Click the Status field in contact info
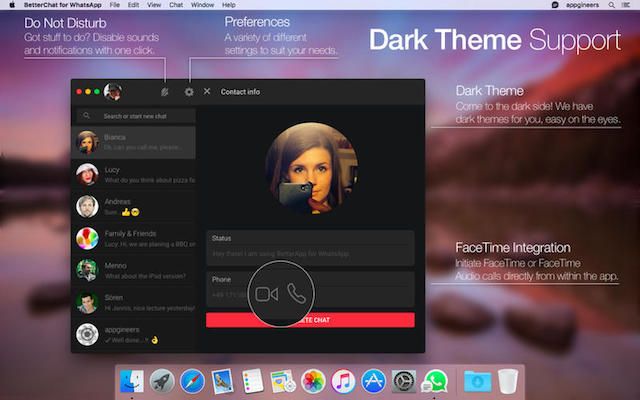The image size is (640, 400). [x=310, y=247]
